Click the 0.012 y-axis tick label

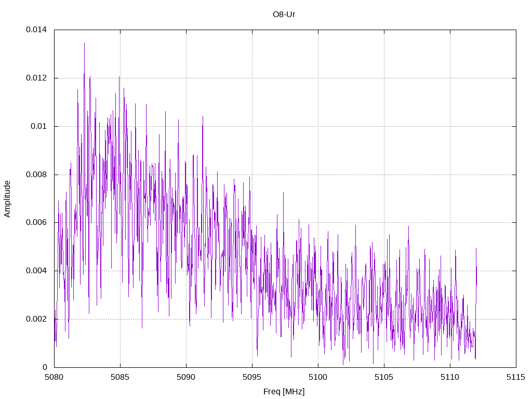pos(36,78)
